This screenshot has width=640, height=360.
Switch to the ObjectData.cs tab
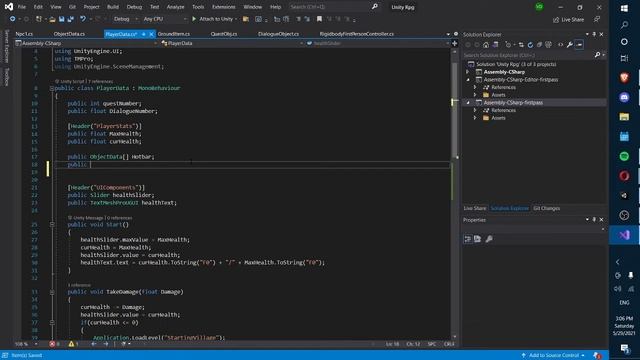69,34
